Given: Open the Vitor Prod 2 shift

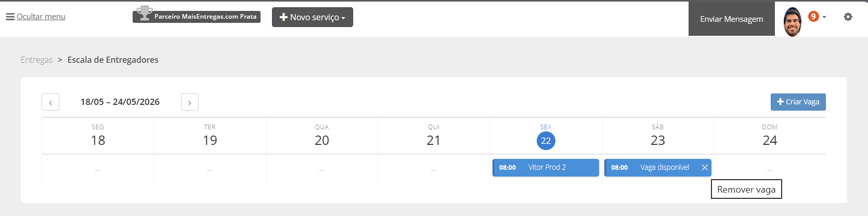Looking at the screenshot, I should 546,168.
